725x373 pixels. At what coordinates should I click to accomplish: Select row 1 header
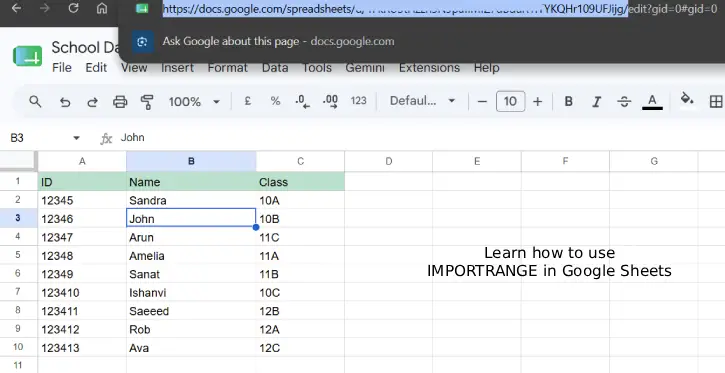18,181
